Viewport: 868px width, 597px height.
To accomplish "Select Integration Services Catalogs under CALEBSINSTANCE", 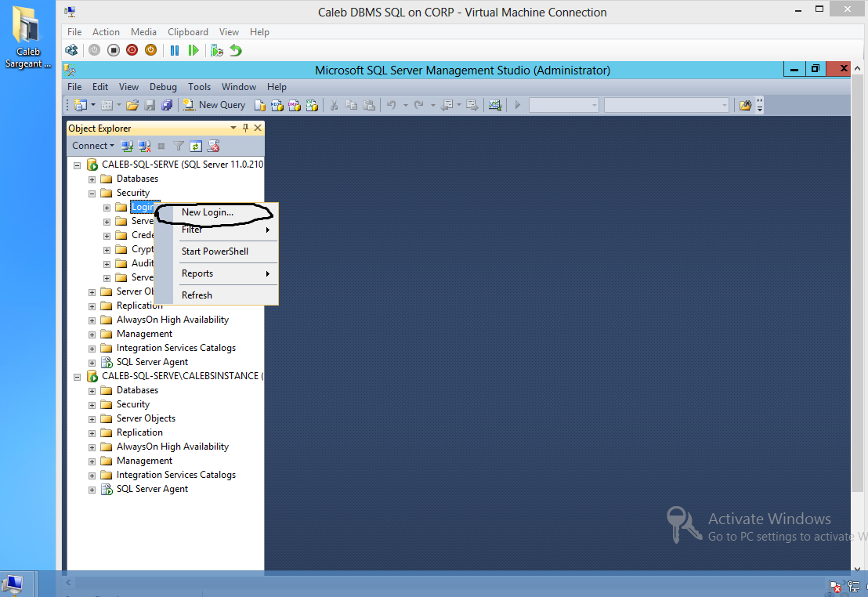I will pyautogui.click(x=175, y=475).
